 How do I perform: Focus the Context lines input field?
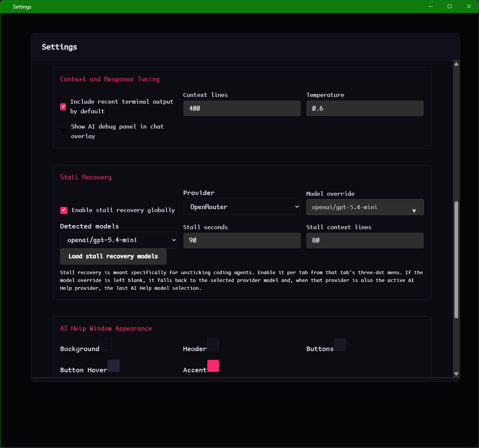click(242, 108)
